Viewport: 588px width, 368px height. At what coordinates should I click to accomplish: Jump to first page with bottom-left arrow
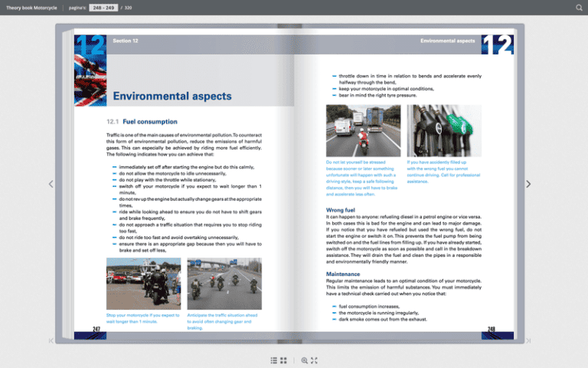coord(51,340)
